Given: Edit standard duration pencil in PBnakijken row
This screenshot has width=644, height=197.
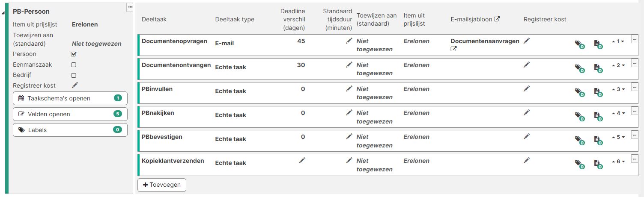Looking at the screenshot, I should click(349, 112).
